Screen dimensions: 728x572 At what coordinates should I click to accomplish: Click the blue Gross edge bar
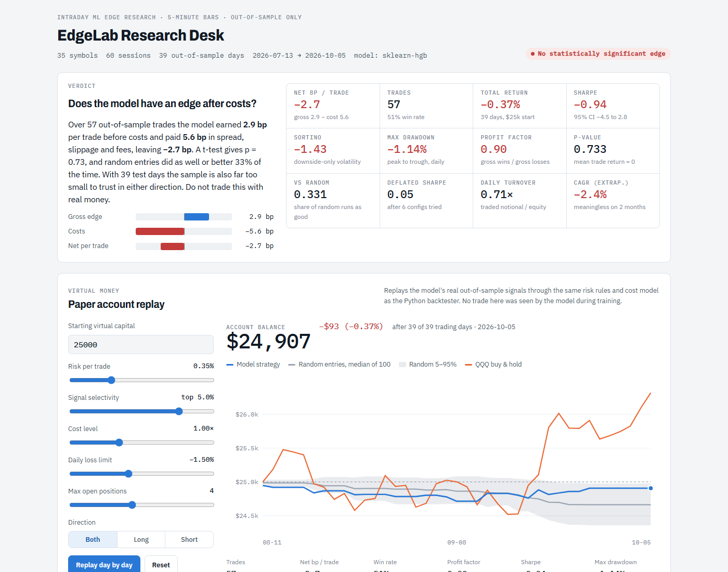pyautogui.click(x=197, y=217)
